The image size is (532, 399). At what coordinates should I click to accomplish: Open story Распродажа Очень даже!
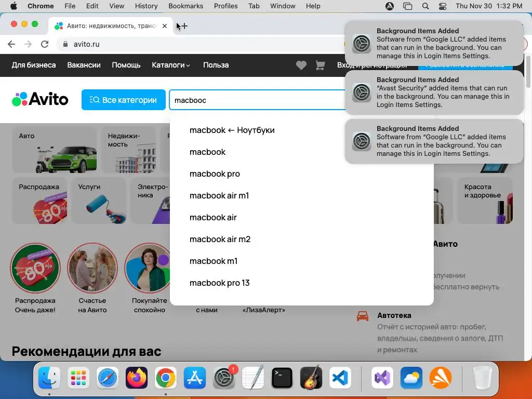tap(35, 278)
